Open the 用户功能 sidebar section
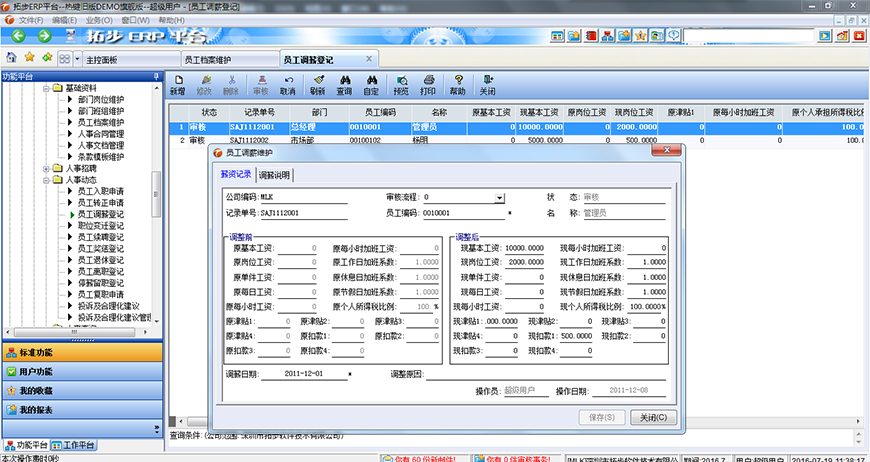The width and height of the screenshot is (870, 462). click(37, 371)
